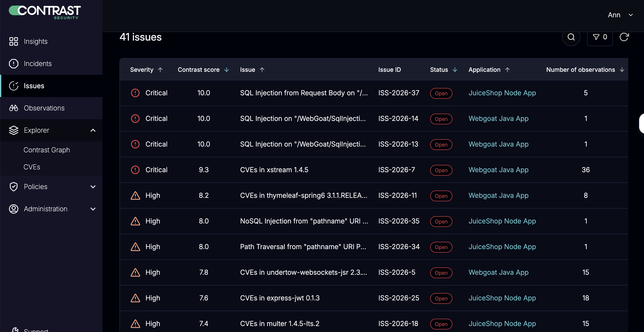Click High warning icon on ISS-2026-35 row
Image resolution: width=644 pixels, height=332 pixels.
point(135,221)
